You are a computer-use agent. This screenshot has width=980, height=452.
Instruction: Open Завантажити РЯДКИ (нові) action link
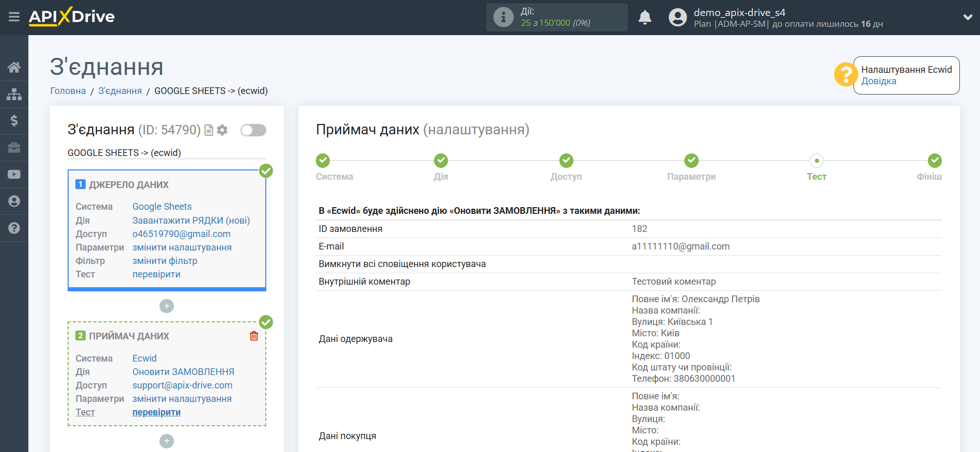pos(191,221)
